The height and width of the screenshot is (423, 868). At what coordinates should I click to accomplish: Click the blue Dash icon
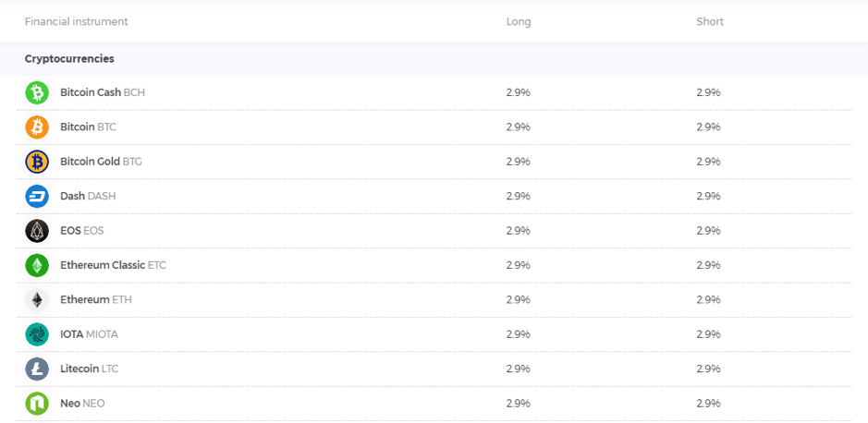pyautogui.click(x=37, y=197)
